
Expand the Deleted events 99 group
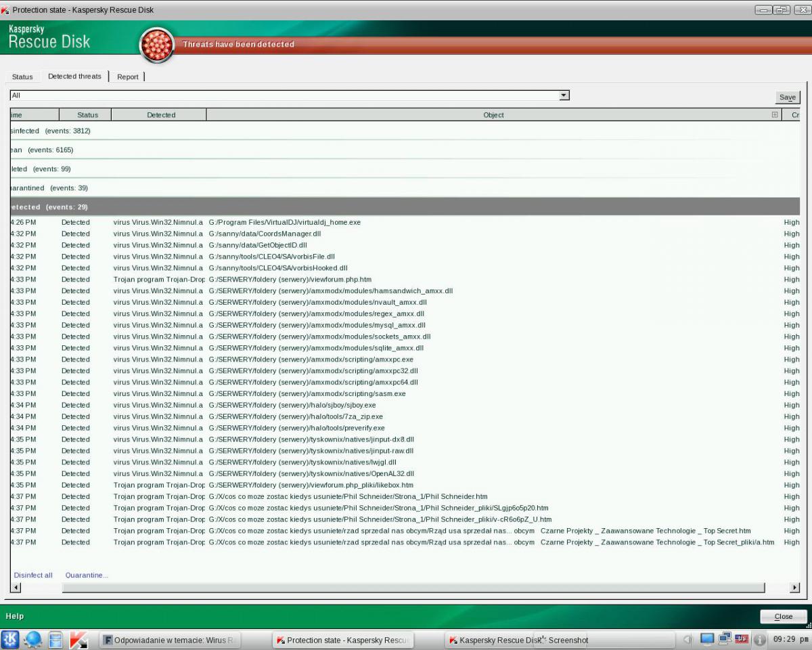click(405, 169)
